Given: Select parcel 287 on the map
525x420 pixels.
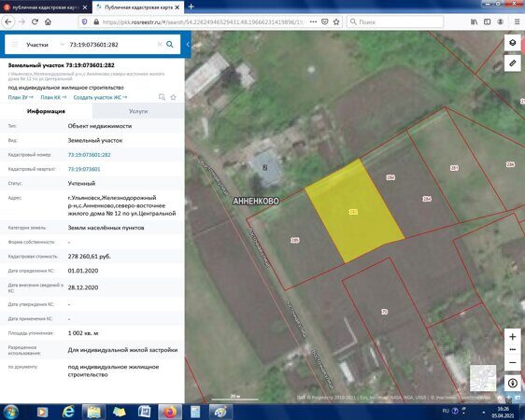Looking at the screenshot, I should point(454,168).
